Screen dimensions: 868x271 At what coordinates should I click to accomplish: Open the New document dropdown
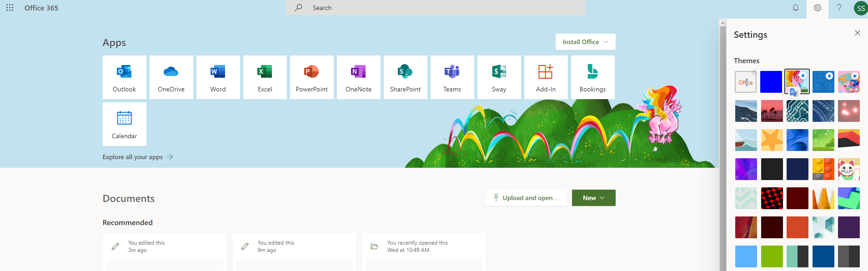594,198
